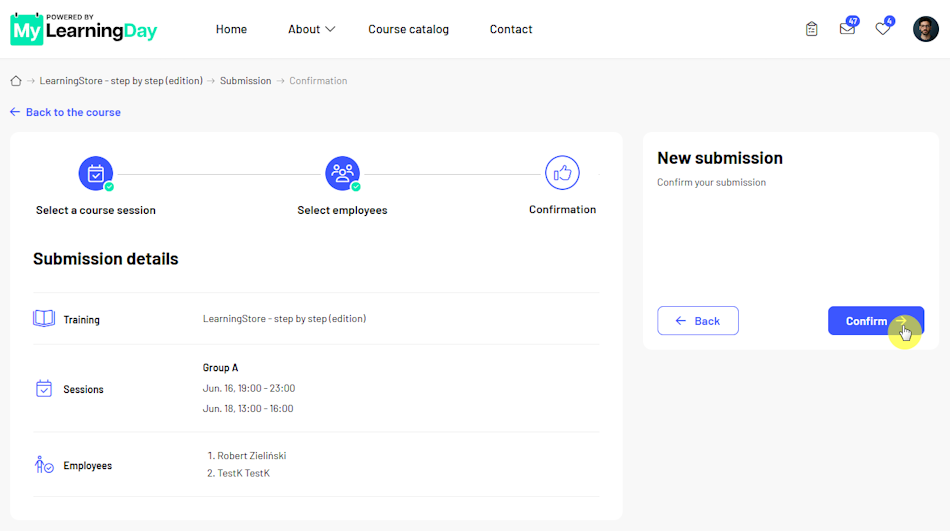Click the training name in Submission details
Image resolution: width=950 pixels, height=531 pixels.
tap(284, 319)
